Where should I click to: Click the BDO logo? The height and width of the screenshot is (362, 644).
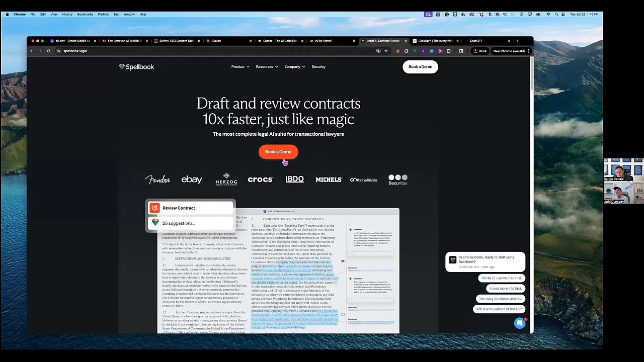pos(295,179)
